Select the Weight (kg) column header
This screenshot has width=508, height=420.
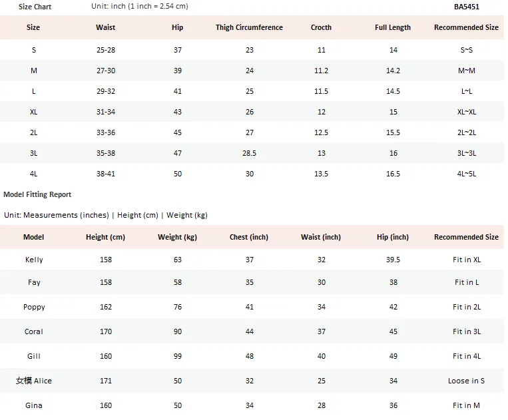coord(177,237)
